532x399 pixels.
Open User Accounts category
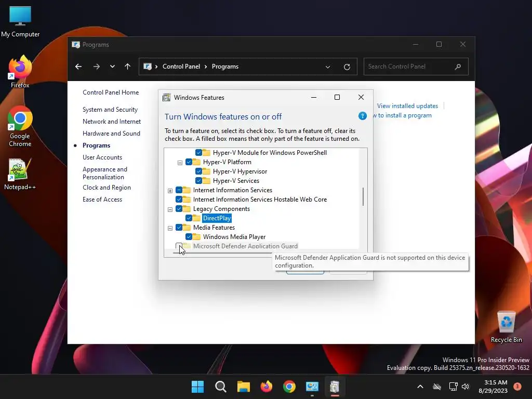pos(102,157)
